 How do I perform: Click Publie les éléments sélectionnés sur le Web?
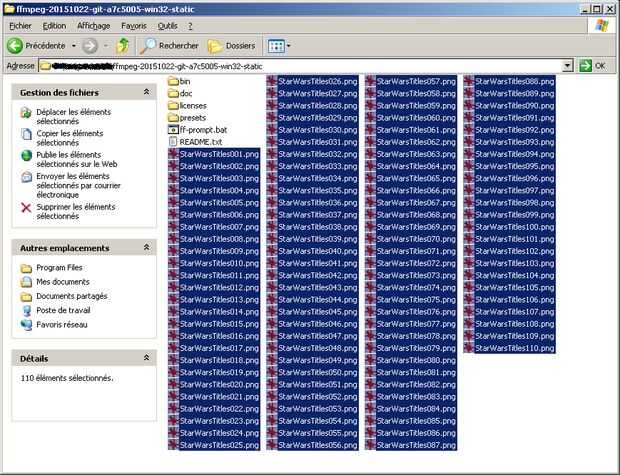point(77,159)
